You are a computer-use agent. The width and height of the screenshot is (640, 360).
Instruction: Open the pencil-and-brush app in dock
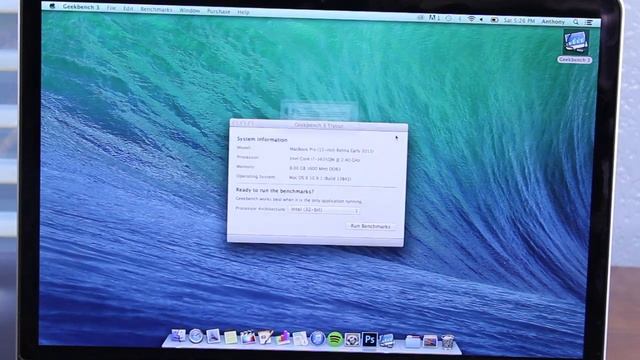pos(265,337)
